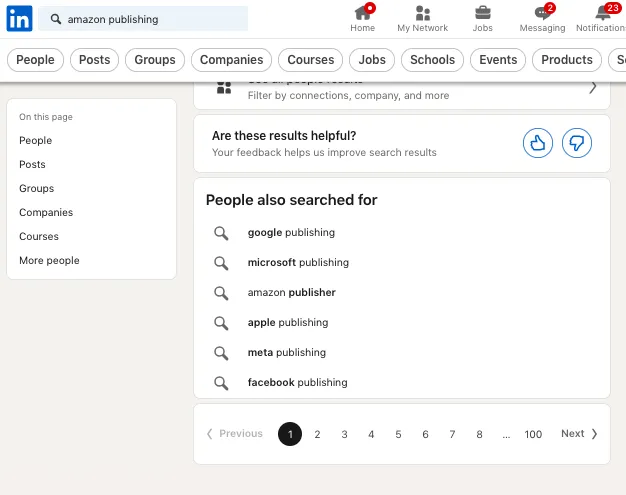The image size is (626, 495).
Task: Click the search icon beside microsoft publishing
Action: point(221,263)
